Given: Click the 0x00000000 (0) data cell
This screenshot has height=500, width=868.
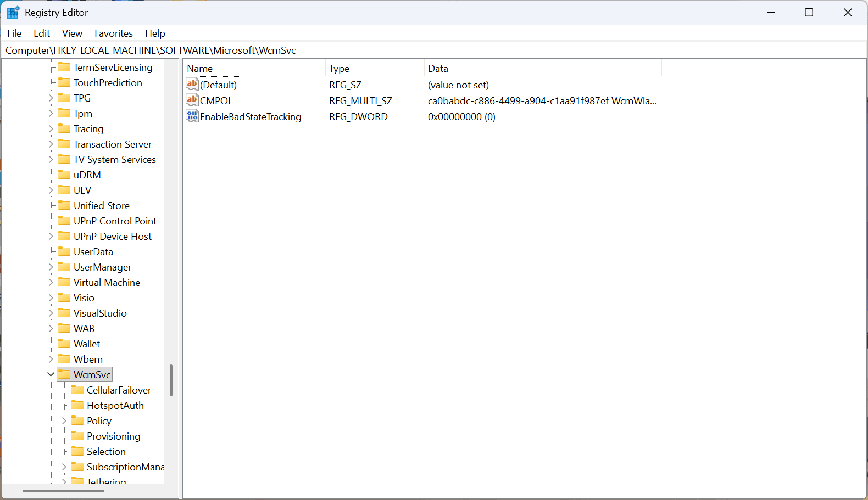Looking at the screenshot, I should 461,117.
